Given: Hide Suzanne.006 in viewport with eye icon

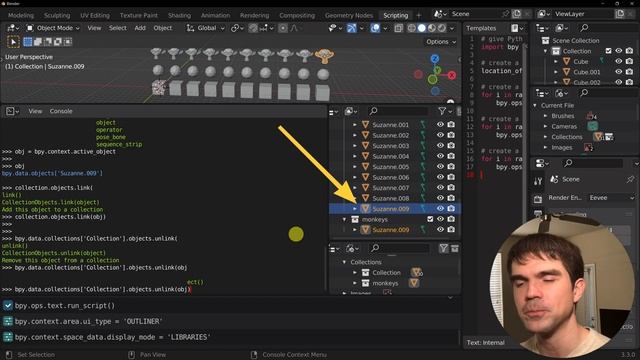Looking at the screenshot, I should 440,177.
